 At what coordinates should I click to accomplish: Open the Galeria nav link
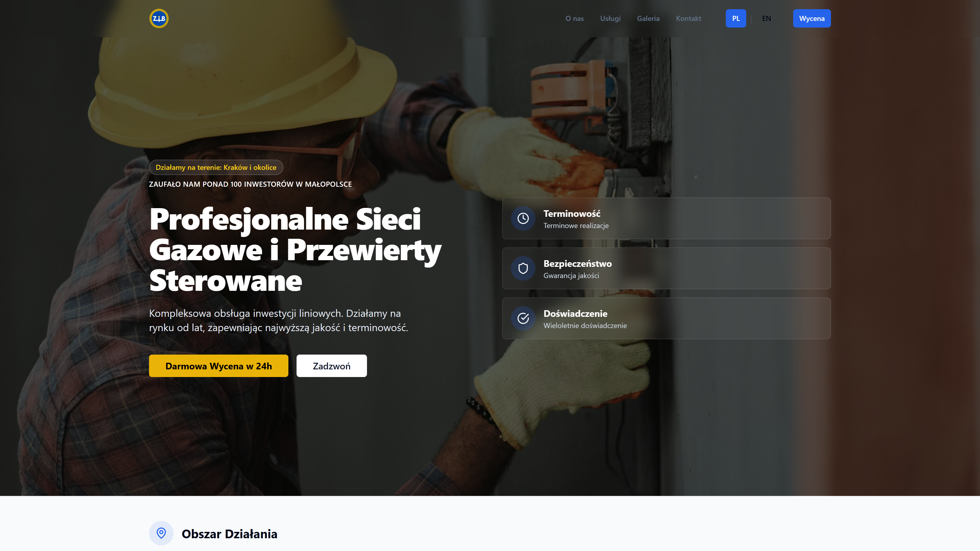tap(648, 18)
